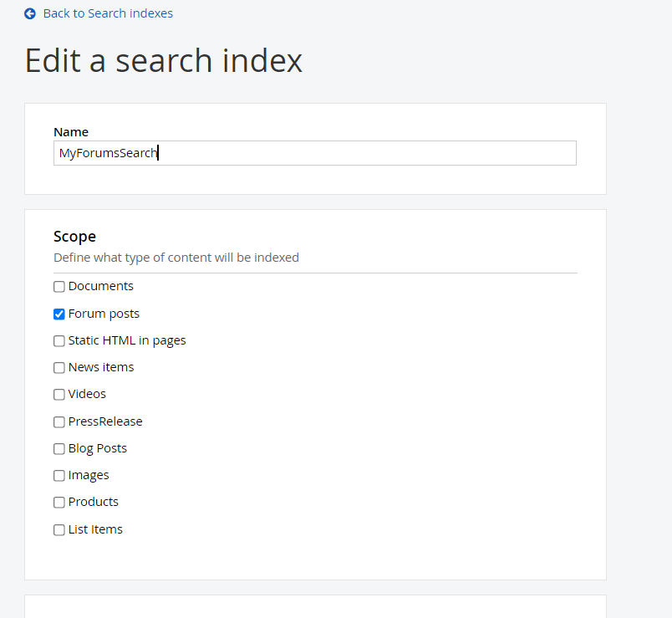This screenshot has height=618, width=672.
Task: Enable the Documents checkbox
Action: [59, 287]
